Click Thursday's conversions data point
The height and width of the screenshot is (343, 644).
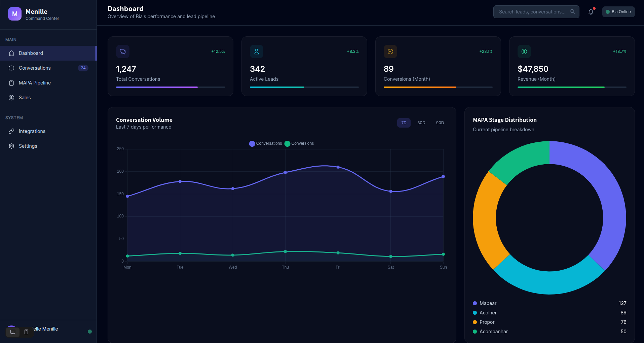(285, 251)
